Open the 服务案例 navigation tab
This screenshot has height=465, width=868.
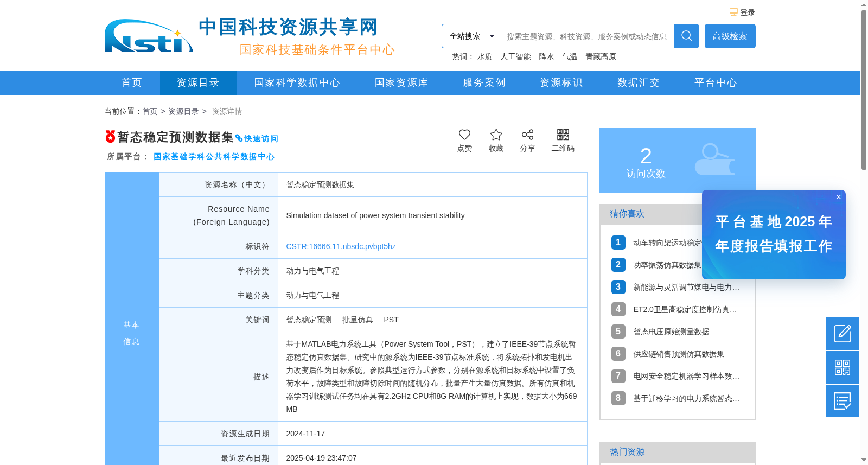[484, 82]
